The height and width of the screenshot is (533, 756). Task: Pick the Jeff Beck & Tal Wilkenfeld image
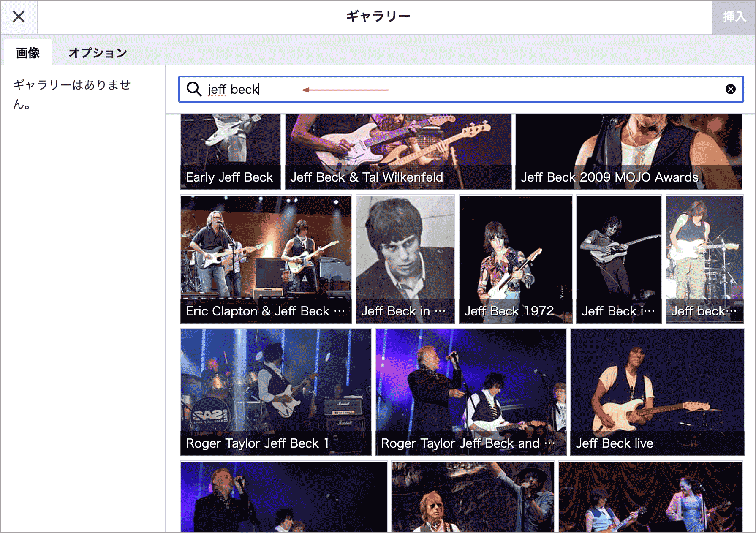398,151
